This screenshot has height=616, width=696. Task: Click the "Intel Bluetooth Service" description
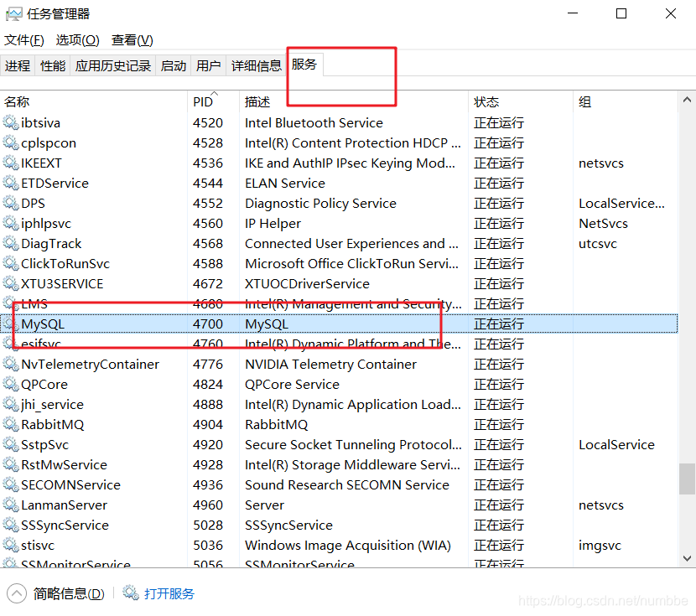tap(314, 123)
